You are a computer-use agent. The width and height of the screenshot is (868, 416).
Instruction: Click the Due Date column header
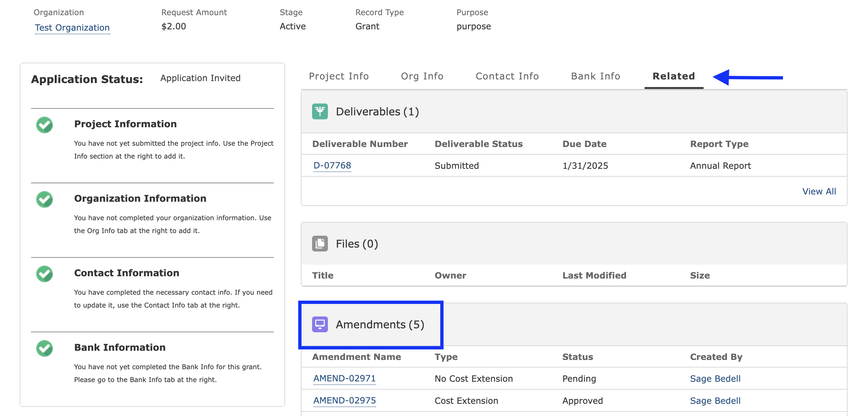tap(584, 144)
